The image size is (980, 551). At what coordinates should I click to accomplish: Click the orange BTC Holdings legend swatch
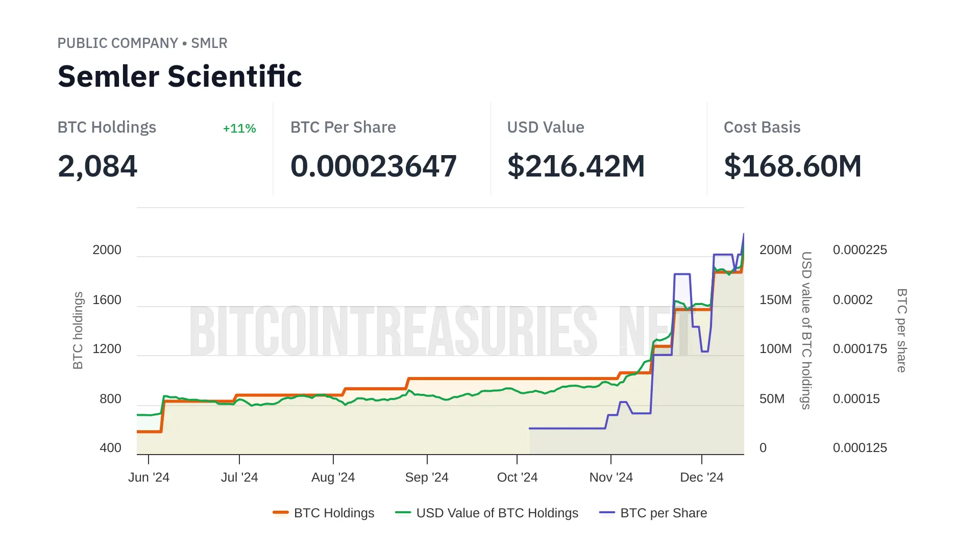pyautogui.click(x=281, y=513)
